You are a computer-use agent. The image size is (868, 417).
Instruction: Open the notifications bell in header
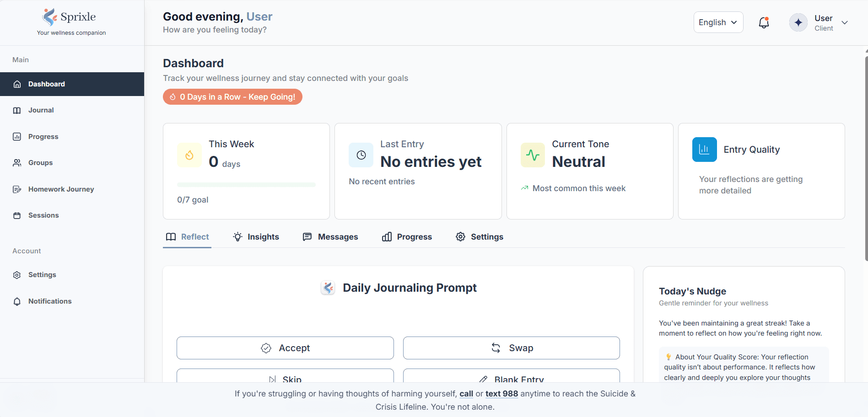[764, 22]
